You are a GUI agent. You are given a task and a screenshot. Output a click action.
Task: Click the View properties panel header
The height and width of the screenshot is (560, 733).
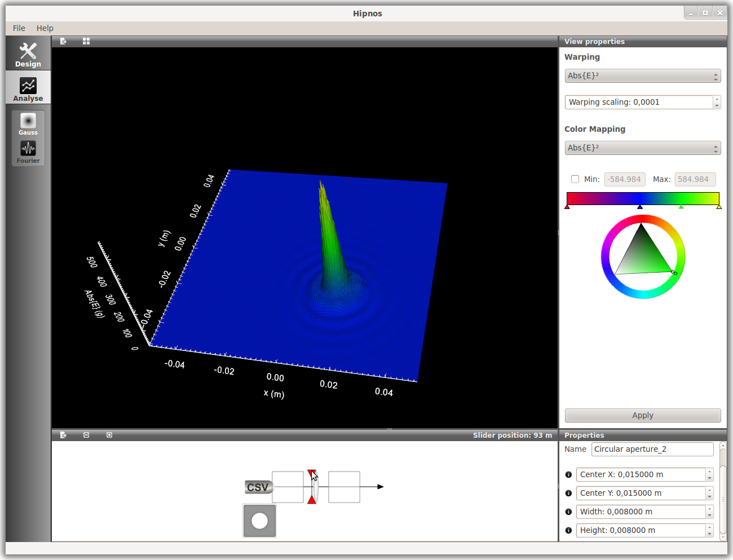coord(643,42)
